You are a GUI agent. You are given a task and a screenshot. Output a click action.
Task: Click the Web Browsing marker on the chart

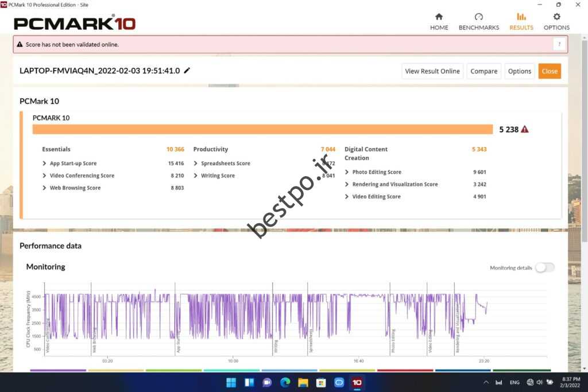pyautogui.click(x=94, y=340)
